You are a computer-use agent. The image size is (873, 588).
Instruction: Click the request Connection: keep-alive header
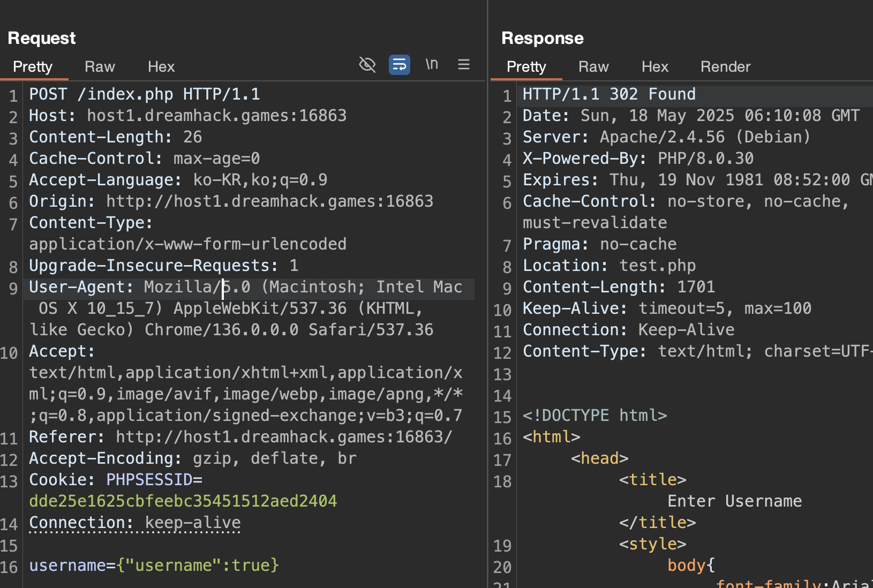pyautogui.click(x=135, y=523)
